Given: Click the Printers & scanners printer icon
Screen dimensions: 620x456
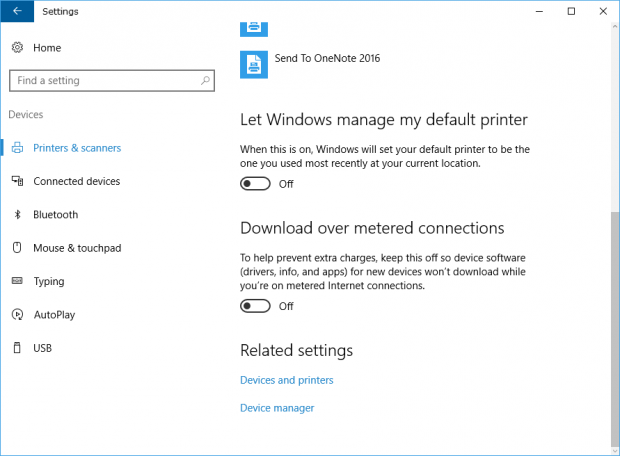Looking at the screenshot, I should click(17, 148).
